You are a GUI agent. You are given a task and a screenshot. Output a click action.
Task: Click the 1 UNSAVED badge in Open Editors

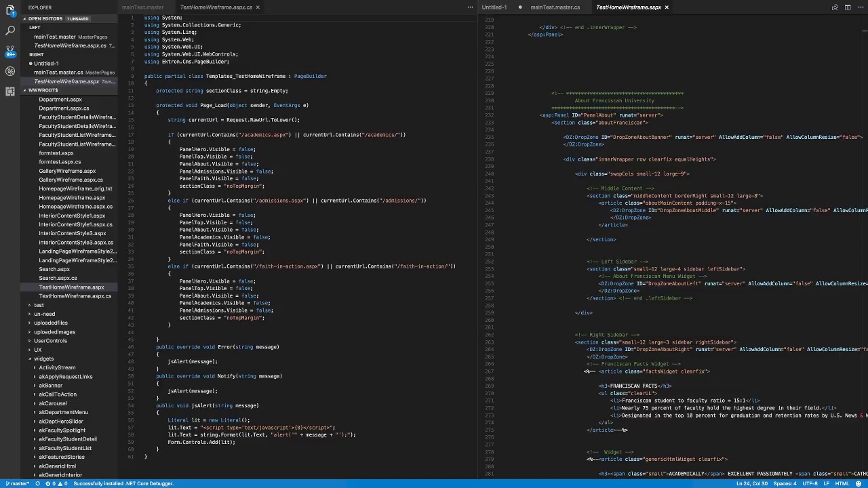78,19
